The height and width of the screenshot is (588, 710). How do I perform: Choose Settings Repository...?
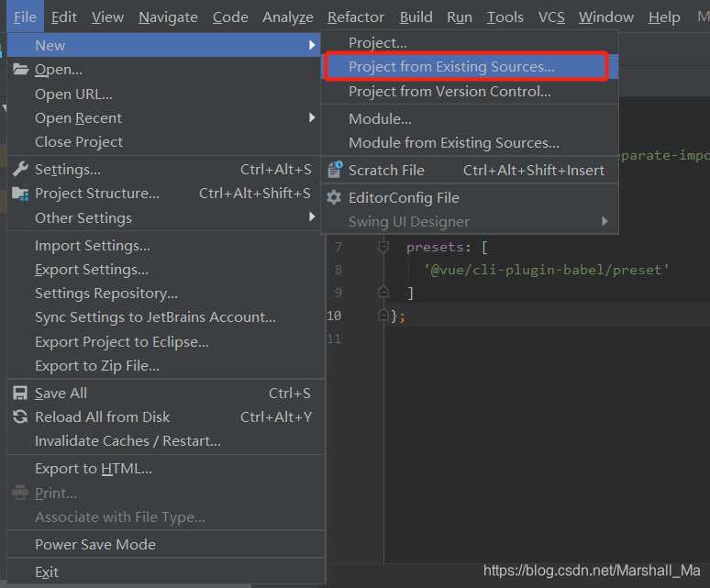click(x=166, y=294)
